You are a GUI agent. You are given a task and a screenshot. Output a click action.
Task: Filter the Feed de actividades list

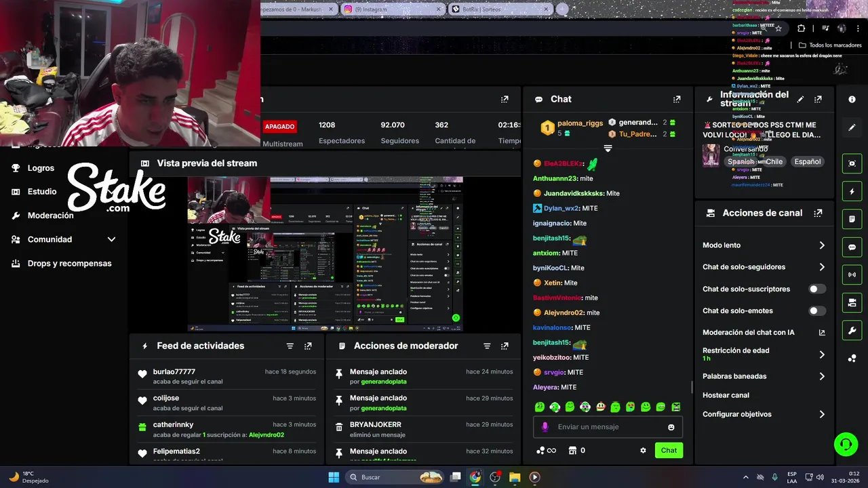(x=290, y=346)
